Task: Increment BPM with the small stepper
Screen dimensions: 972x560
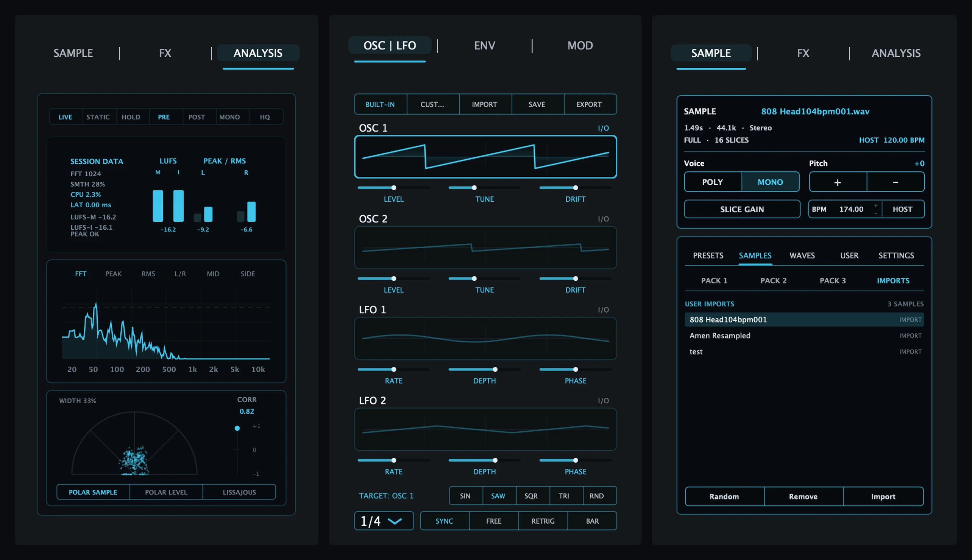Action: (x=875, y=206)
